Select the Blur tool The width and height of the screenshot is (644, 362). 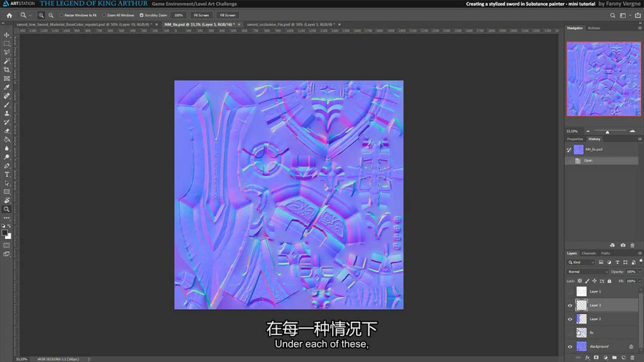[6, 148]
